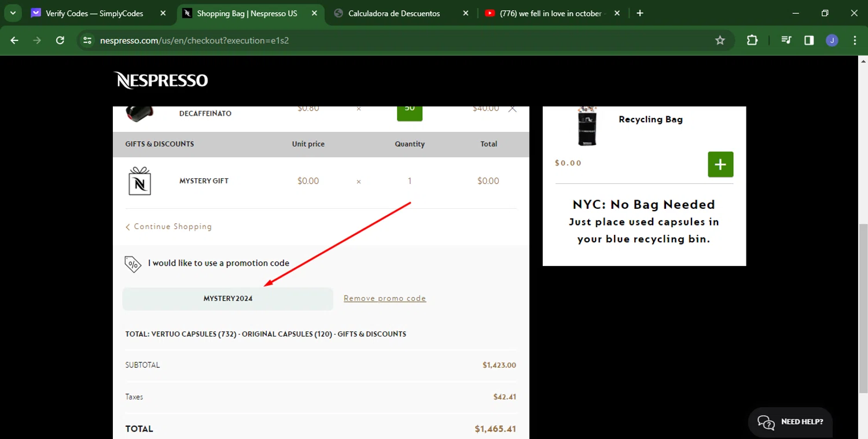
Task: Click the scrollbar up arrow
Action: (863, 61)
